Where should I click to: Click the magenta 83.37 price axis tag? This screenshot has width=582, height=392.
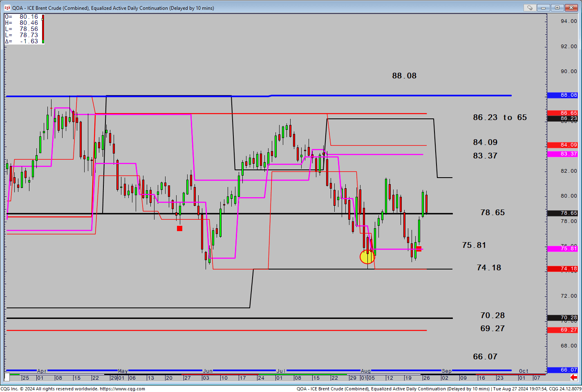(563, 154)
